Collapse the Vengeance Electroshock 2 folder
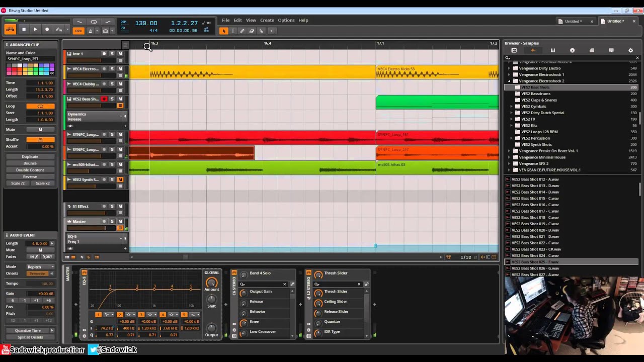This screenshot has width=644, height=362. (509, 81)
